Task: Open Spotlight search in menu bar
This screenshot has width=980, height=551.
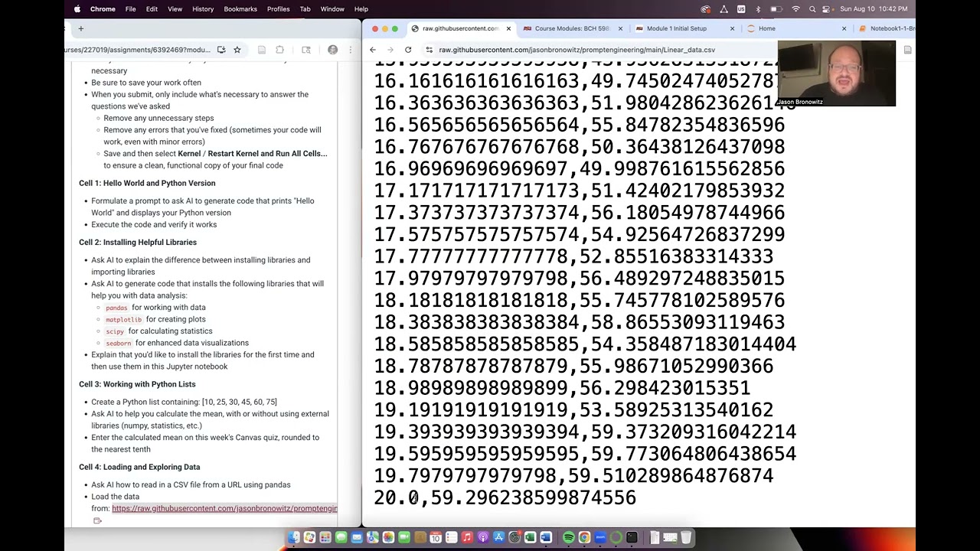Action: [x=812, y=9]
